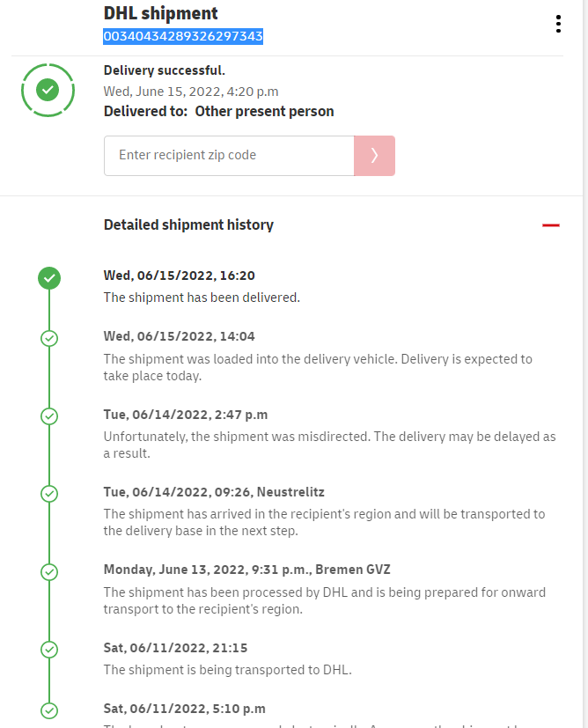
Task: Open the three-dot shipment options menu
Action: click(x=558, y=24)
